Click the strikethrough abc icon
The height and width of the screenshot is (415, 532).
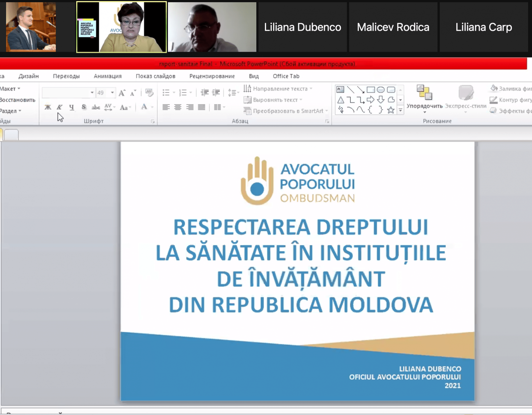96,107
